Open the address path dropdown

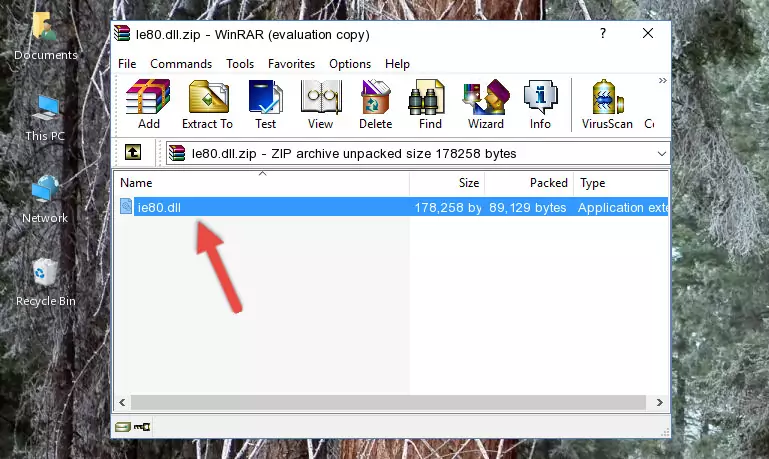662,154
